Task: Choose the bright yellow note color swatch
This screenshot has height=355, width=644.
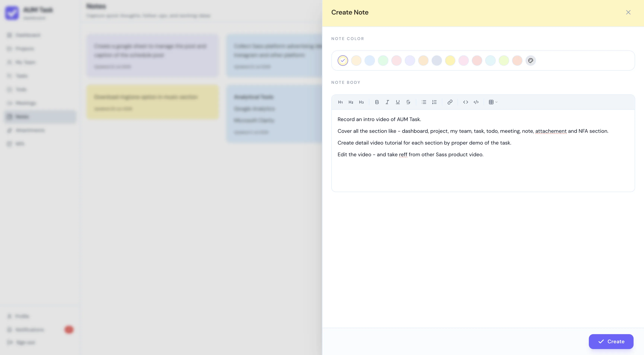Action: coord(450,61)
